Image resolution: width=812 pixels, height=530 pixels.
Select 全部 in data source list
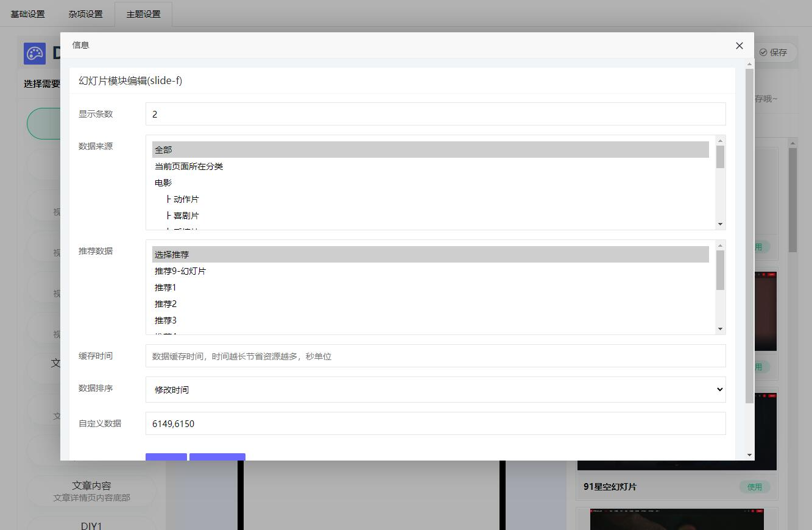pos(430,150)
